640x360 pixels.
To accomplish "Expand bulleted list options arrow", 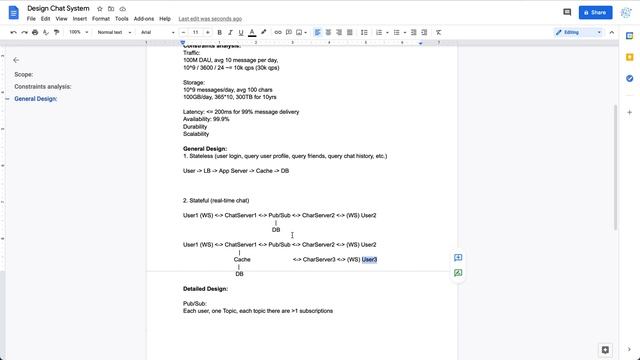I will [404, 32].
